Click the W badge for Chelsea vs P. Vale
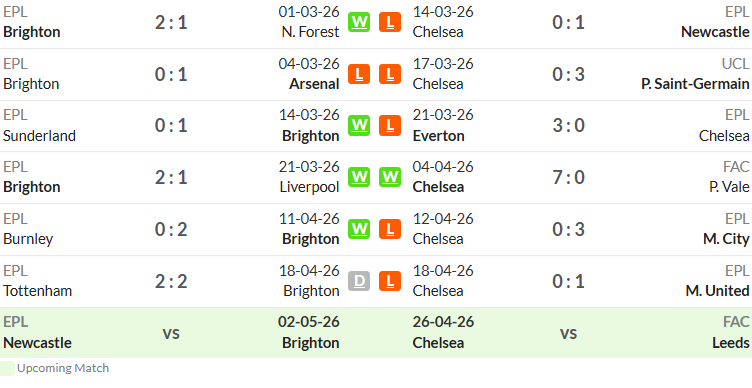 390,177
